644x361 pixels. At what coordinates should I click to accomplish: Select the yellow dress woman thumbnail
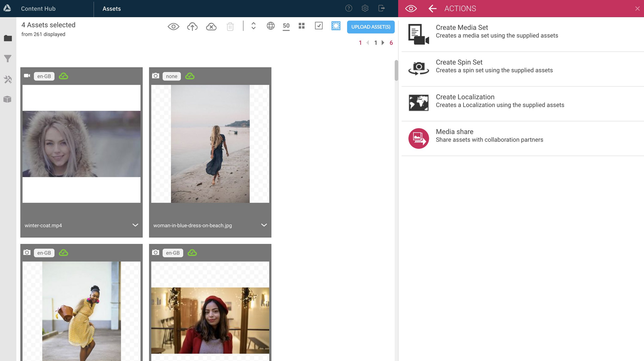[82, 311]
